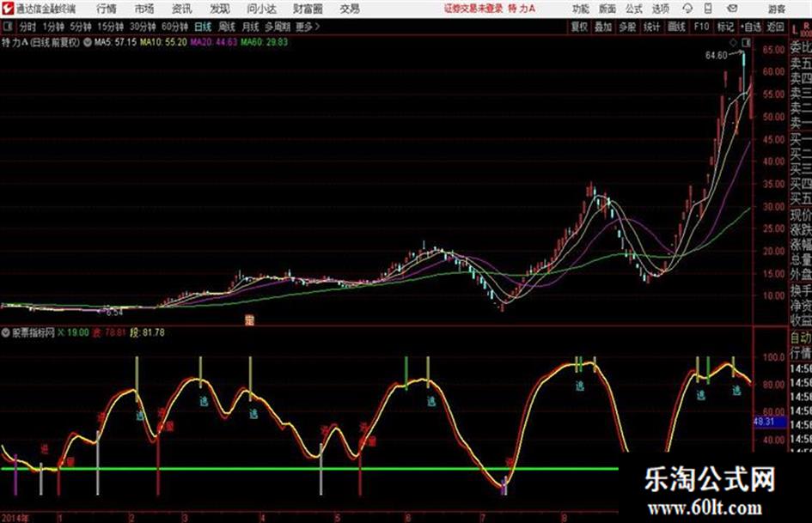Screen dimensions: 812x523
Task: Open the 资讯 menu
Action: [181, 9]
